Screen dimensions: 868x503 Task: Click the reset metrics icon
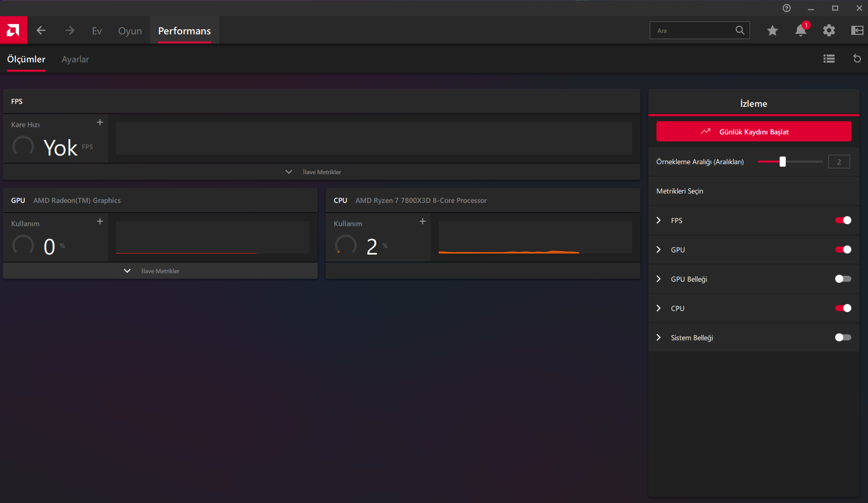tap(857, 59)
